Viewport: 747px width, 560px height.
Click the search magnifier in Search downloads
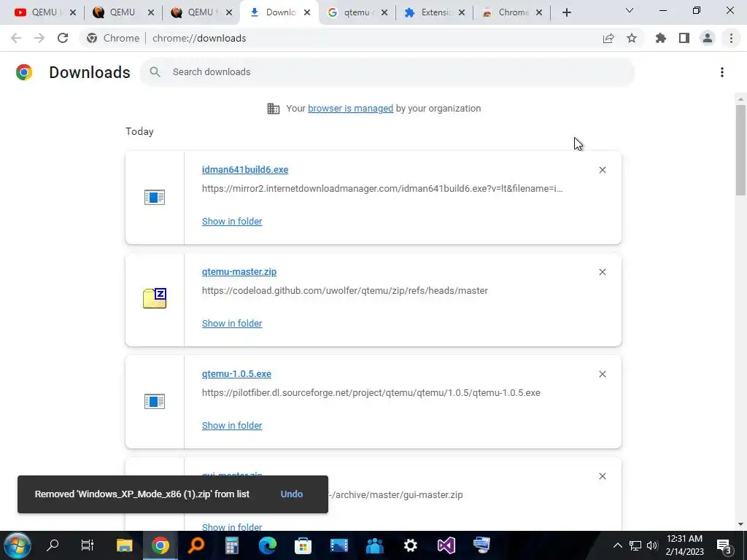pyautogui.click(x=155, y=72)
